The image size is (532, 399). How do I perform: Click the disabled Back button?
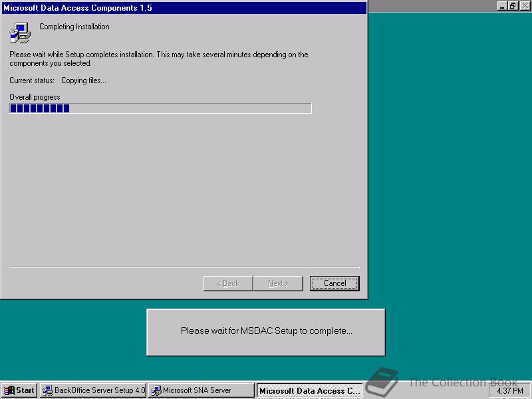pos(228,283)
